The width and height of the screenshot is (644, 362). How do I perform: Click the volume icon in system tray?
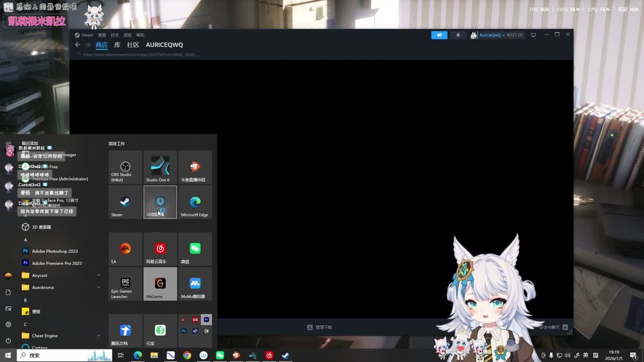tap(568, 355)
